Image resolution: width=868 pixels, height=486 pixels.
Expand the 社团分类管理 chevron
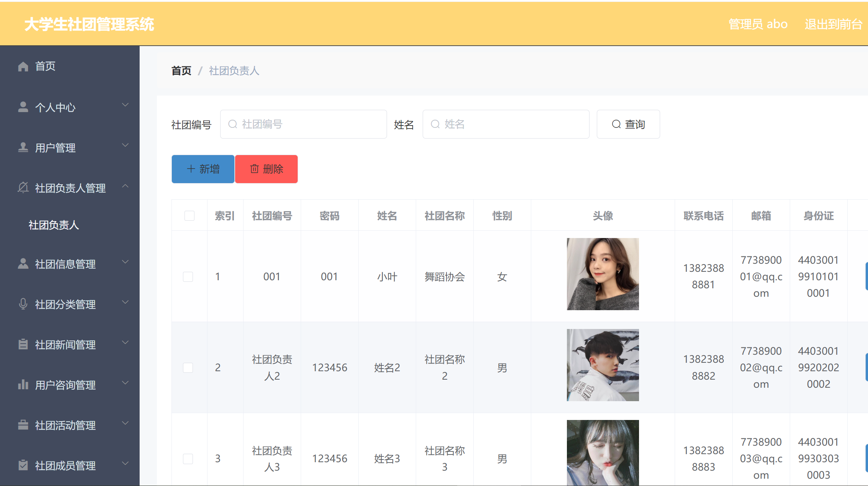125,302
